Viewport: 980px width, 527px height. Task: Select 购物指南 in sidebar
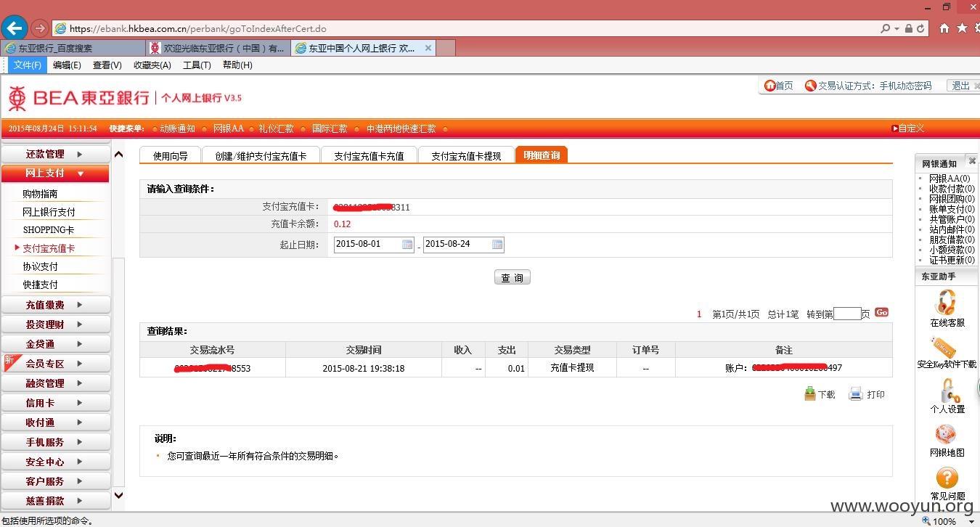pyautogui.click(x=40, y=194)
